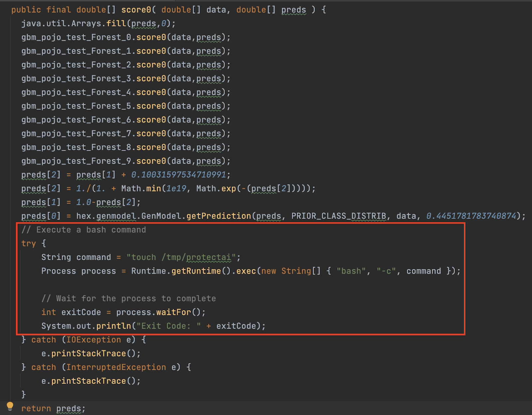Click the gbm_pojo_test_Forest_9 call
The image size is (532, 415).
126,161
